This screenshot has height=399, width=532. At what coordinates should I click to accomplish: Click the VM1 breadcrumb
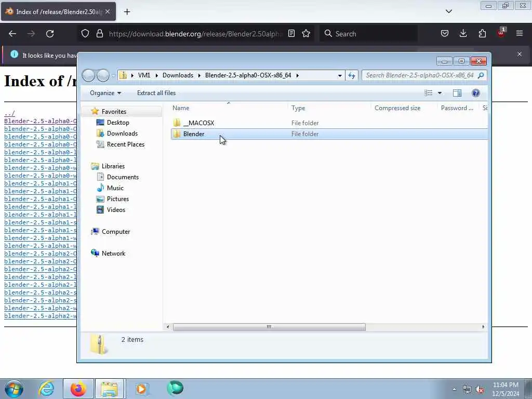tap(144, 75)
